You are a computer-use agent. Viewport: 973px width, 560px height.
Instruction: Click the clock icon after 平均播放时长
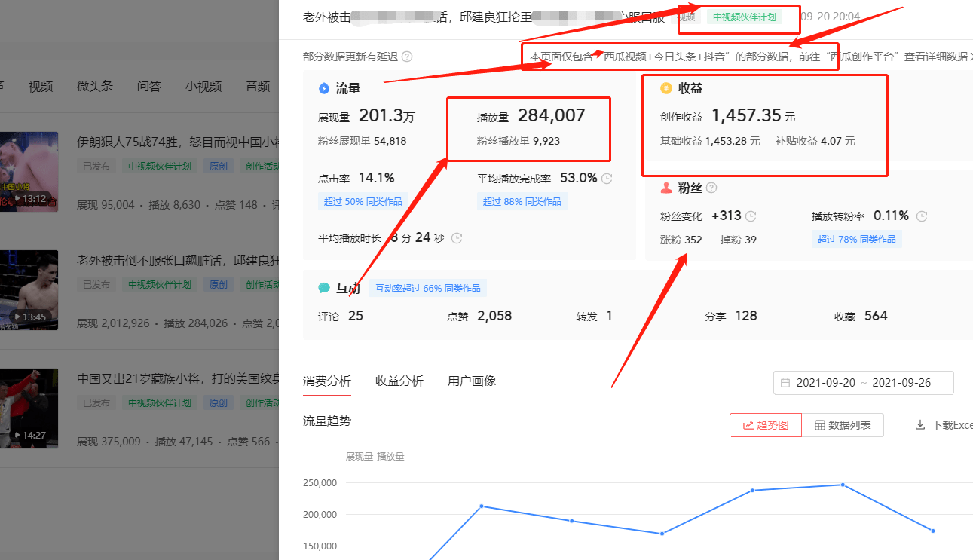point(457,238)
